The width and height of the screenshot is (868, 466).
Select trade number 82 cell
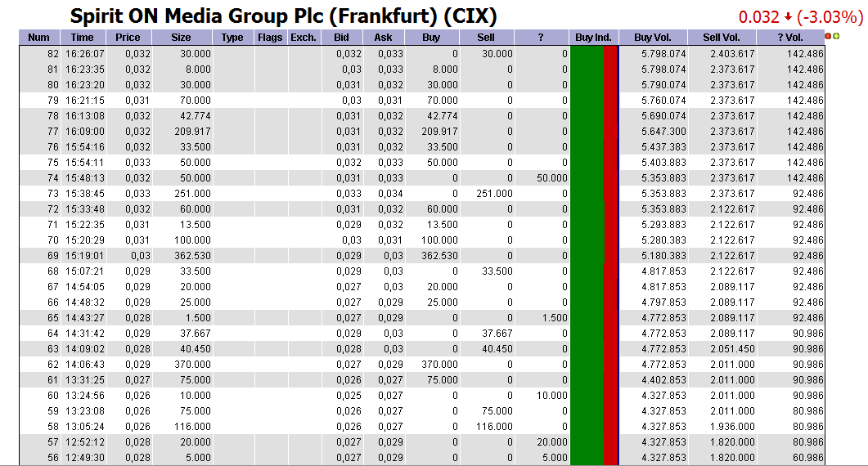pos(40,54)
